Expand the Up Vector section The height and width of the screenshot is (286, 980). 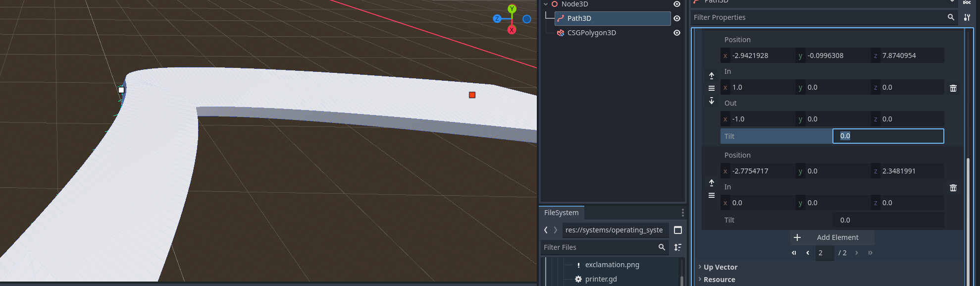coord(721,267)
